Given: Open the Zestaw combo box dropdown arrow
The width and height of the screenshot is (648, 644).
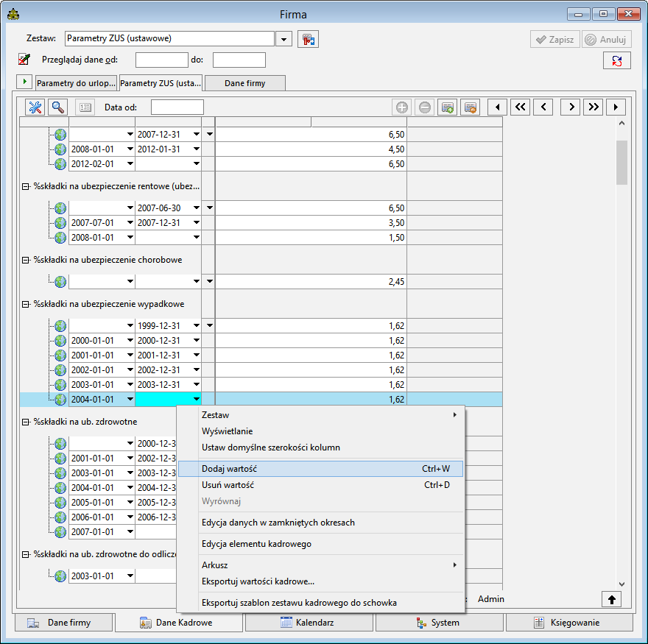Looking at the screenshot, I should pos(284,39).
